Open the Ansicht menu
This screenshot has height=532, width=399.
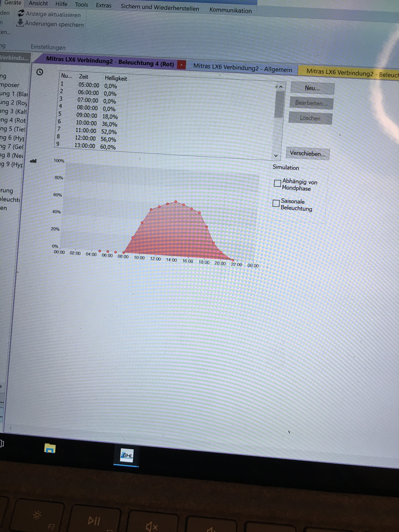coord(38,3)
